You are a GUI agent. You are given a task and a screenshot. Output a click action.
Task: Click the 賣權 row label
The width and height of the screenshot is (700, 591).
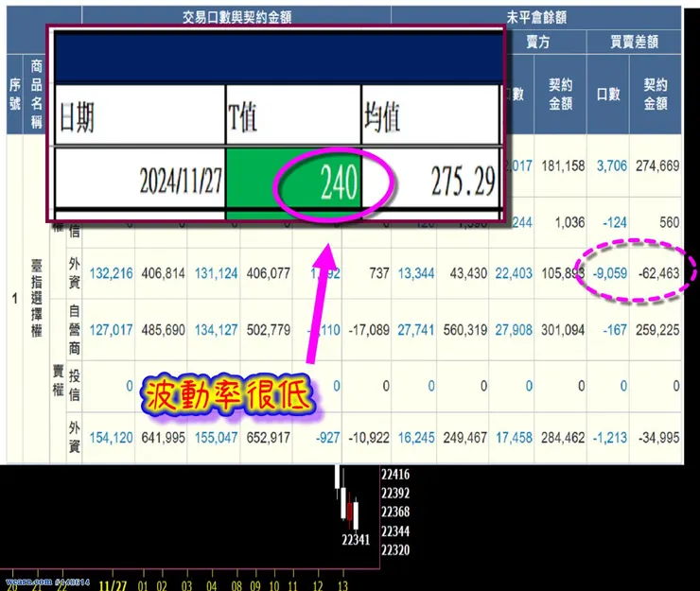58,380
